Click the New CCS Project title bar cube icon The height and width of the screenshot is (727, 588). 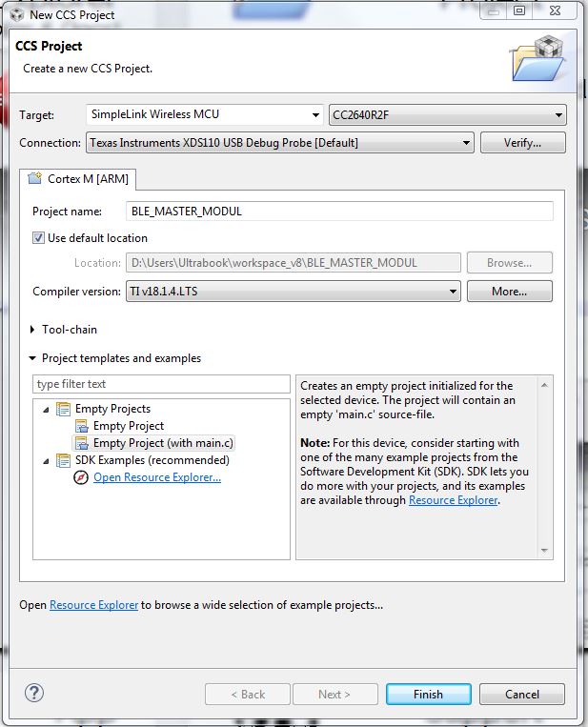[x=17, y=15]
